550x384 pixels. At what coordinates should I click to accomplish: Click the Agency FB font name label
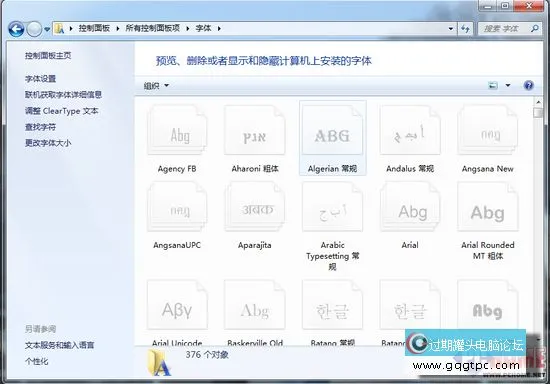coord(177,169)
